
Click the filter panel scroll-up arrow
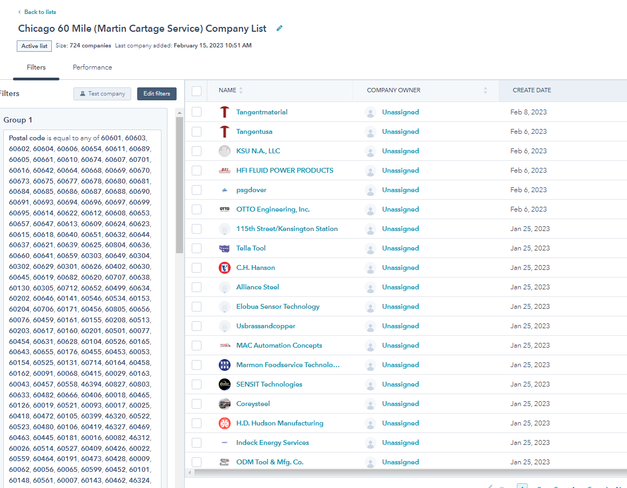(180, 113)
